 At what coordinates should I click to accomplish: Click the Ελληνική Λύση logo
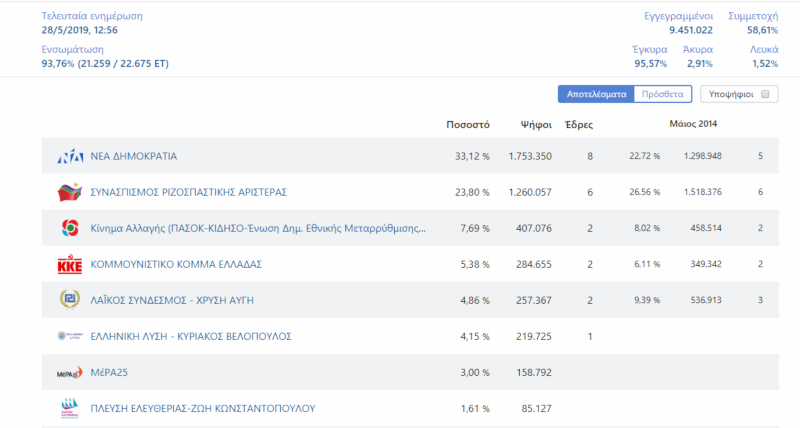click(70, 336)
